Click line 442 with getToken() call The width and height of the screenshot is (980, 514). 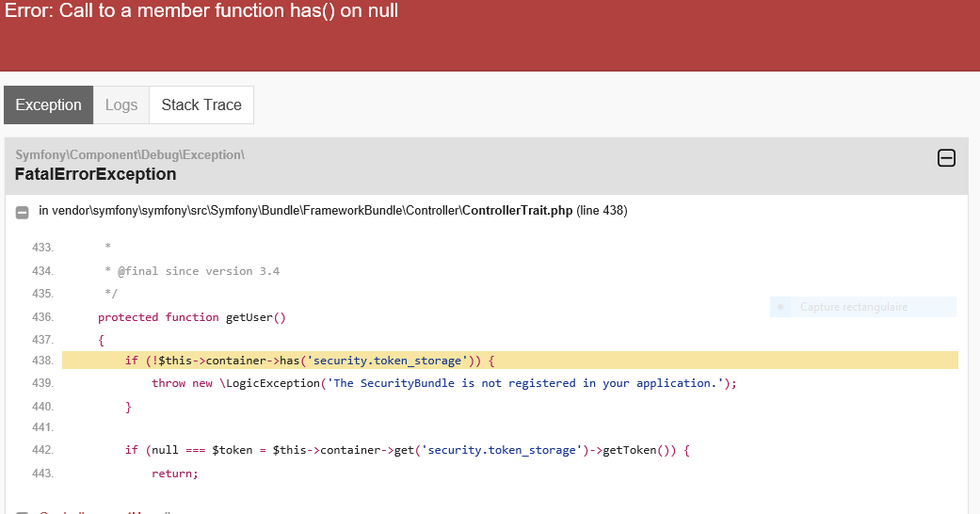pos(408,450)
